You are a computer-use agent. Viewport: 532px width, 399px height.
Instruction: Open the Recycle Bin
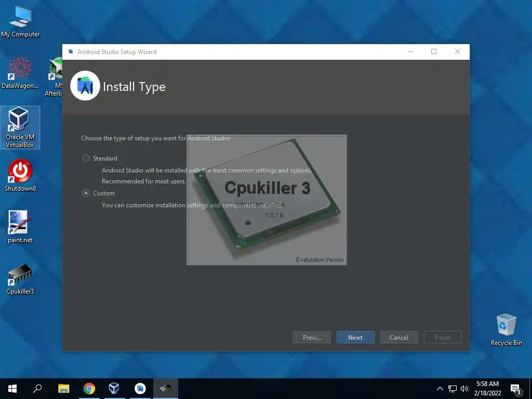click(506, 330)
